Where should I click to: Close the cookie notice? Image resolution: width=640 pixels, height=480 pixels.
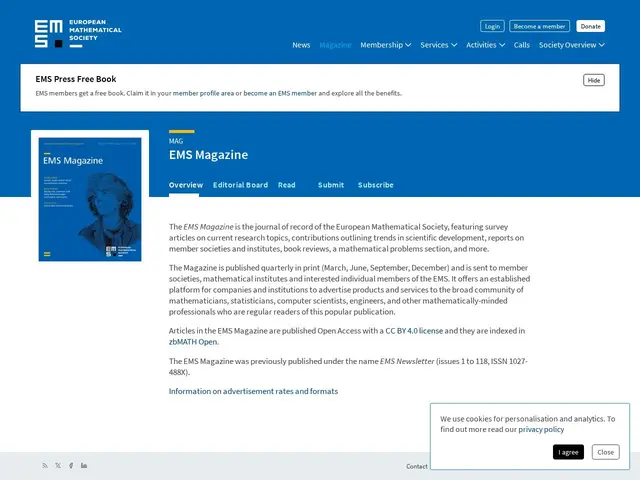point(606,452)
